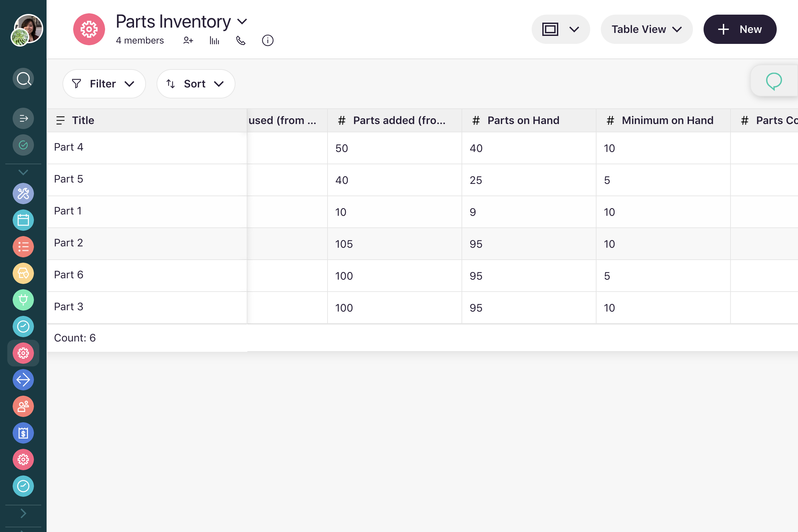Open the orange people app icon
The height and width of the screenshot is (532, 798).
(23, 406)
